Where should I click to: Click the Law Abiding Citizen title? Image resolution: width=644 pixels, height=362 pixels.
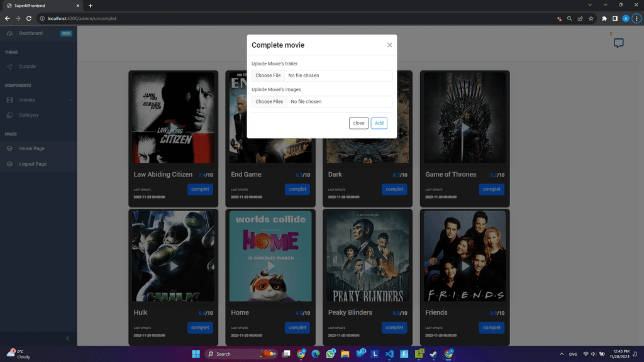pos(163,175)
